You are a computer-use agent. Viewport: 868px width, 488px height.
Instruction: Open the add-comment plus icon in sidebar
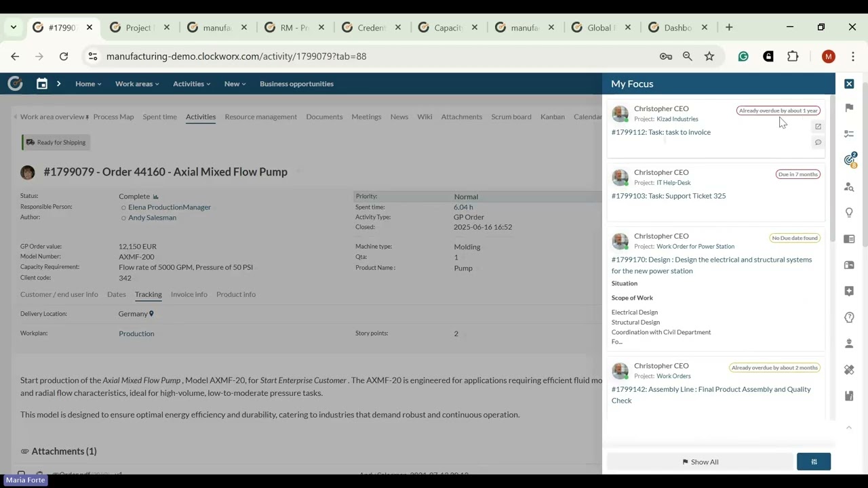(849, 291)
